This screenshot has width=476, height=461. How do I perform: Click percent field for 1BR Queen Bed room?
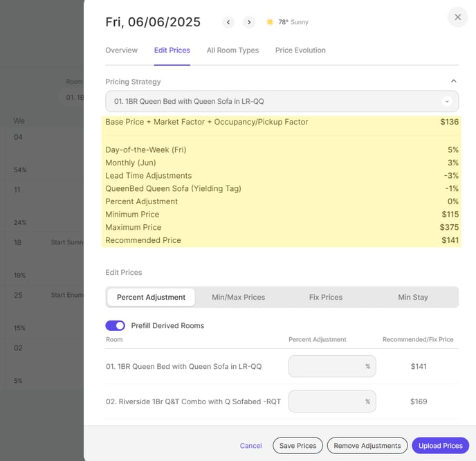(x=327, y=366)
